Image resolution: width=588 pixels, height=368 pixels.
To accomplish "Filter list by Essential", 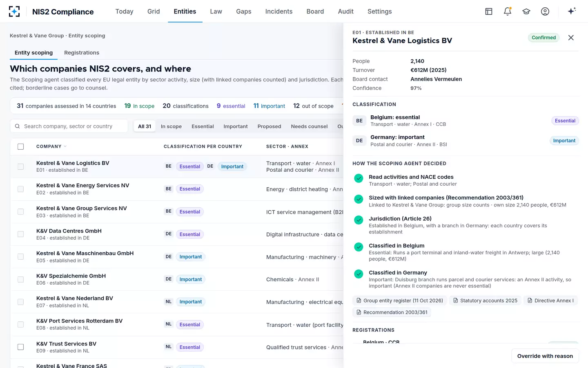I will coord(203,126).
